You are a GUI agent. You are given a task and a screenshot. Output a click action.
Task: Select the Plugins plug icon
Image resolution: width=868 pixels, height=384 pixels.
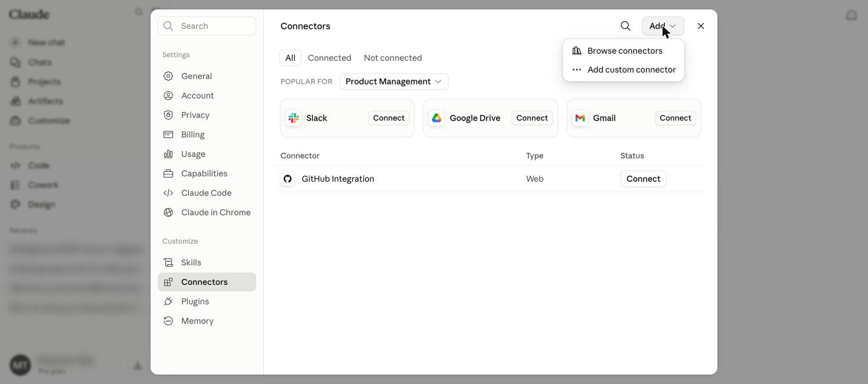168,301
